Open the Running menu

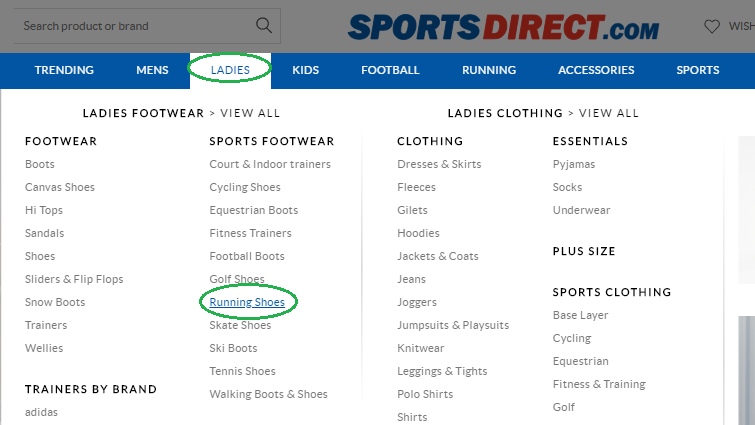[489, 70]
